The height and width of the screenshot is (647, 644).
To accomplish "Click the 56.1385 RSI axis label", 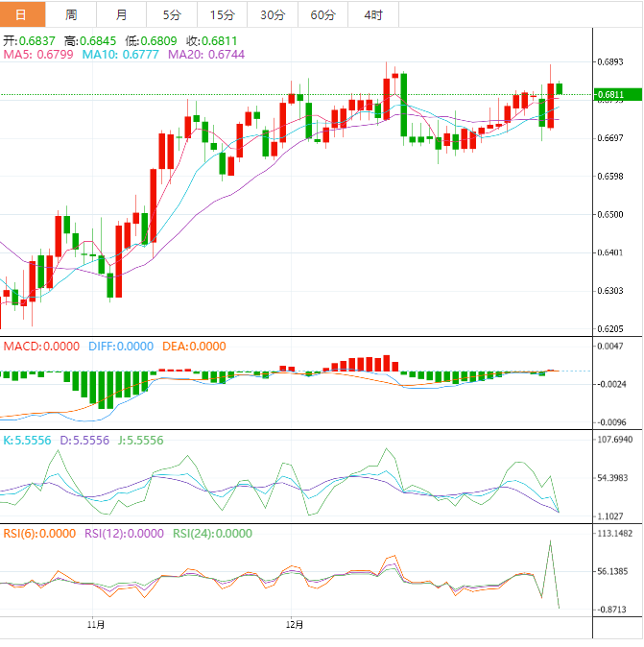I will point(612,571).
